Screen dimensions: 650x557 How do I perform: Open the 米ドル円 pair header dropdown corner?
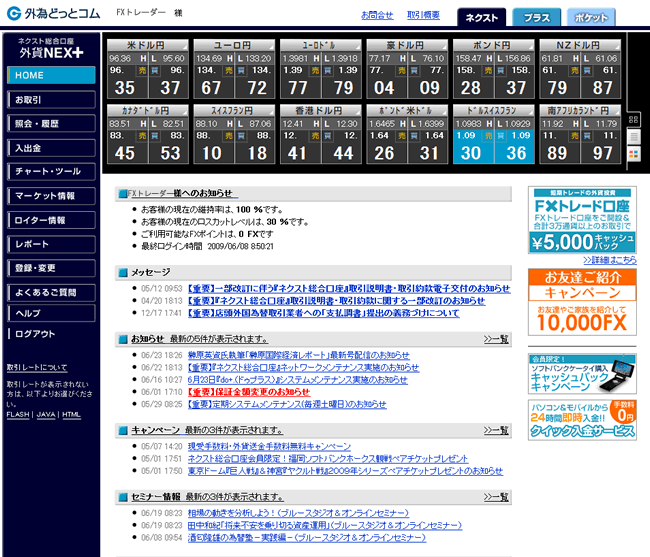click(x=184, y=45)
